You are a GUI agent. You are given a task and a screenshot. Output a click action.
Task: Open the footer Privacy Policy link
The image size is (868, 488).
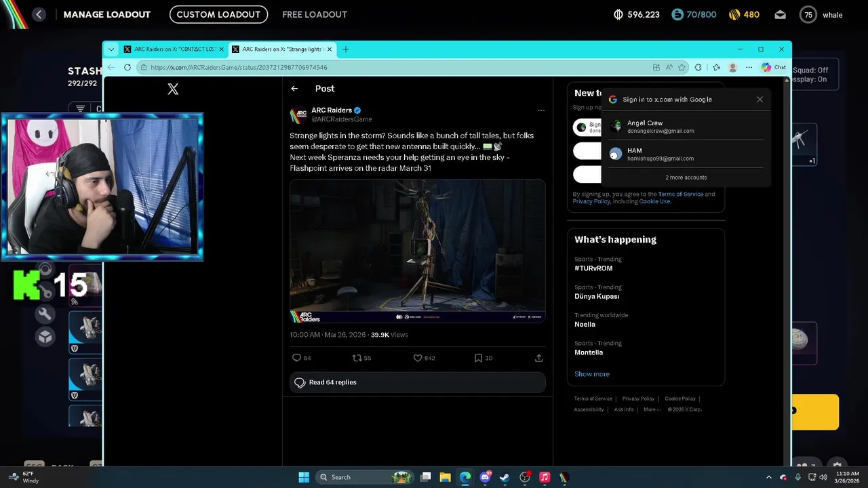pos(638,399)
